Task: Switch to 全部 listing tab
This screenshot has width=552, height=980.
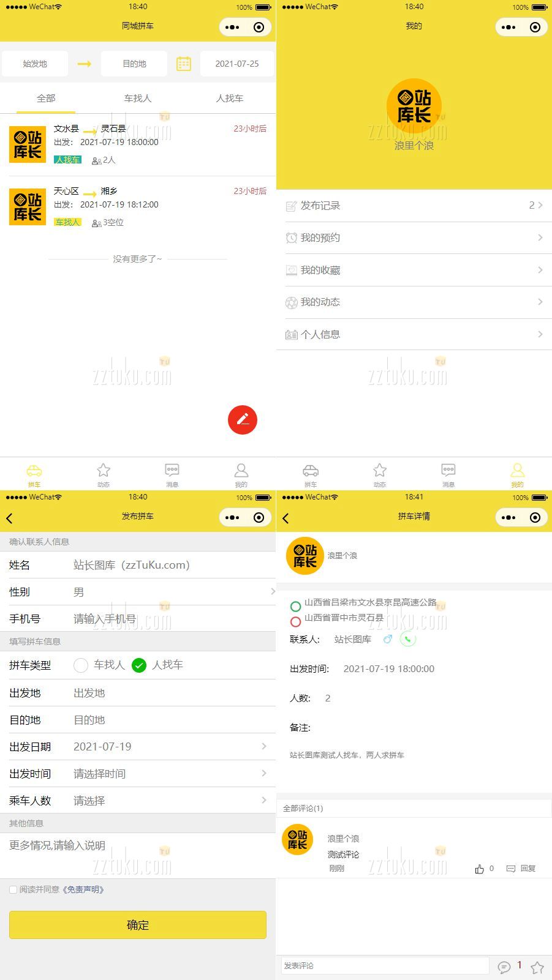Action: point(46,98)
